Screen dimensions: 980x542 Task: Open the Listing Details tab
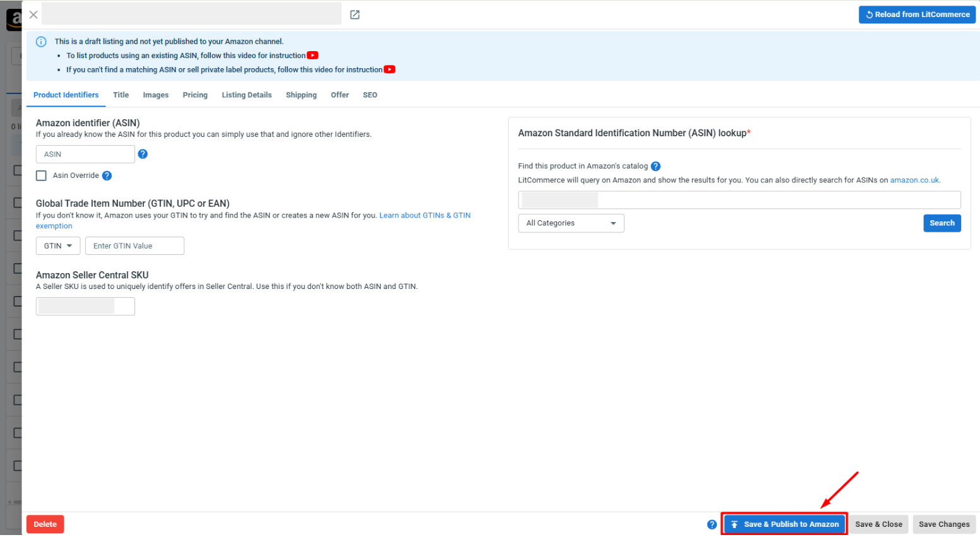click(246, 95)
